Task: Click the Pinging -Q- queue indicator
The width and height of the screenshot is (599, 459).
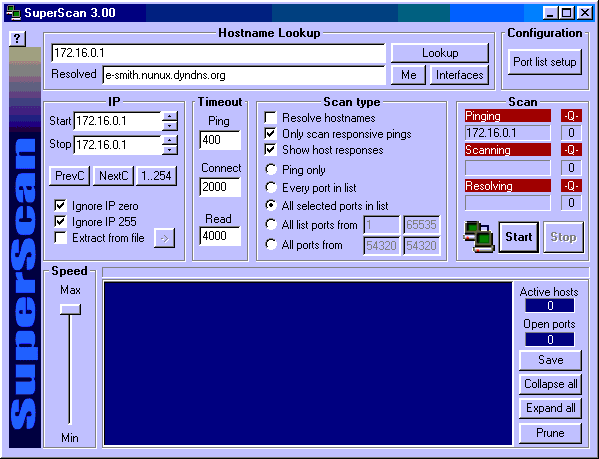Action: point(571,116)
